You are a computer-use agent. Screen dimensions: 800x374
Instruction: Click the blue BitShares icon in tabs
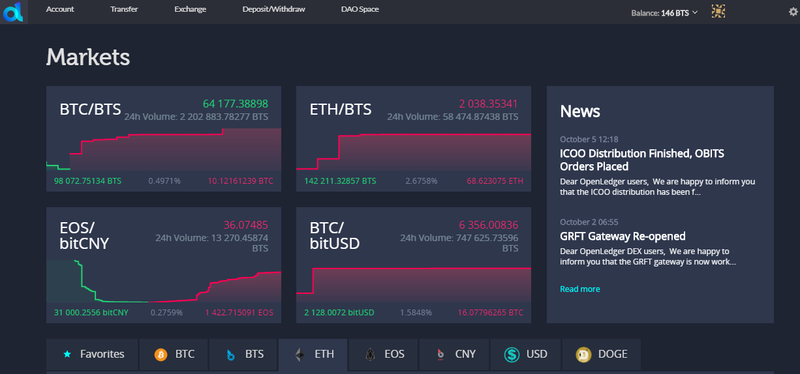231,355
